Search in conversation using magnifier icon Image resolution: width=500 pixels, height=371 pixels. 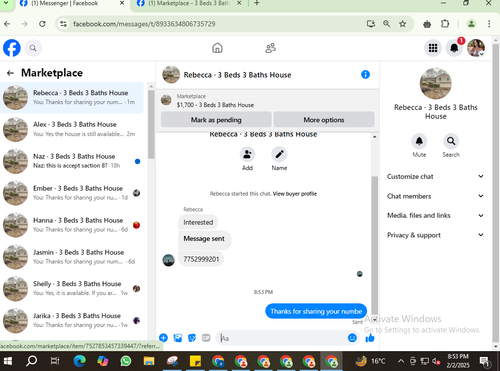click(x=451, y=141)
